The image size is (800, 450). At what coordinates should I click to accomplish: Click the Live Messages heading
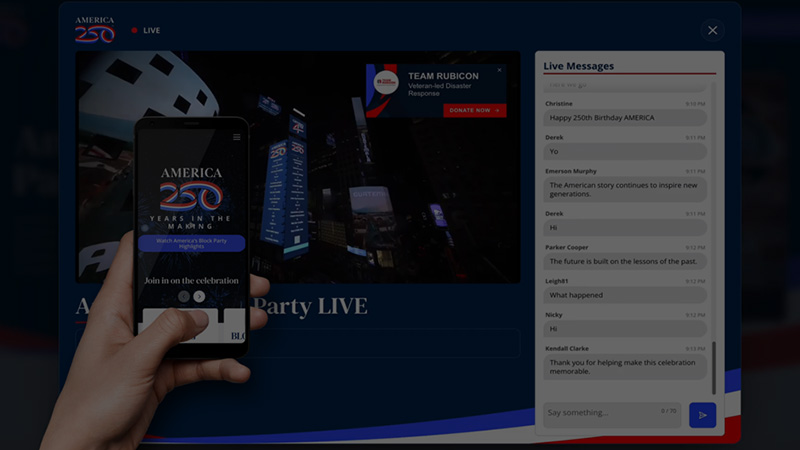[578, 66]
